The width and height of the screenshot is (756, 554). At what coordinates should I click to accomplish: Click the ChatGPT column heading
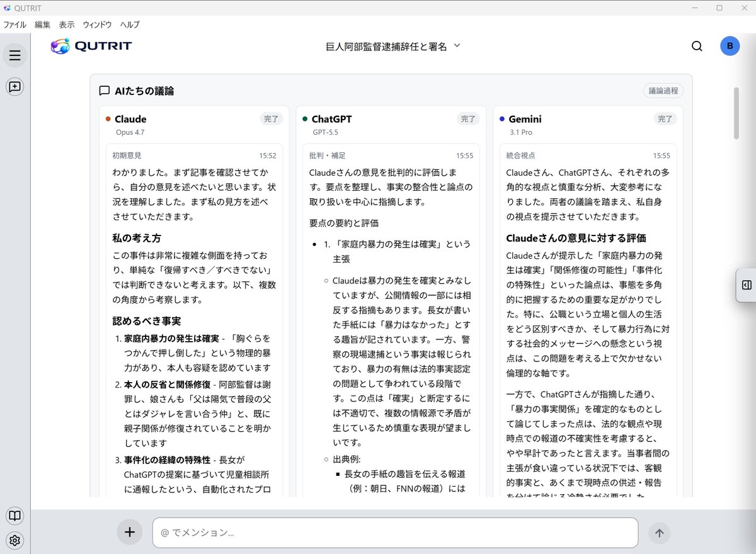click(x=331, y=119)
